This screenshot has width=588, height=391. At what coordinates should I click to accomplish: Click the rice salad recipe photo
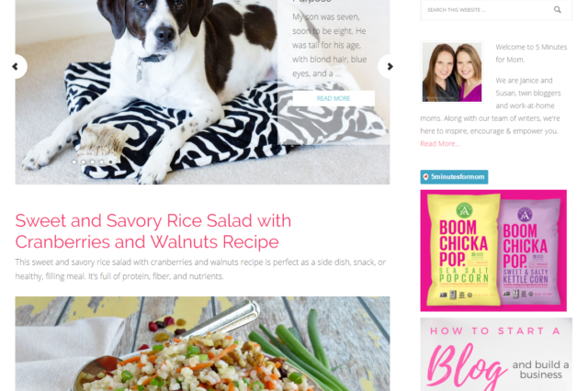coord(202,344)
